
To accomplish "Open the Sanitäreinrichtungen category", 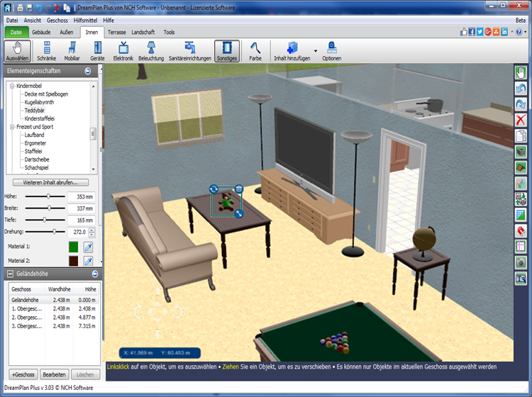I will pos(190,51).
